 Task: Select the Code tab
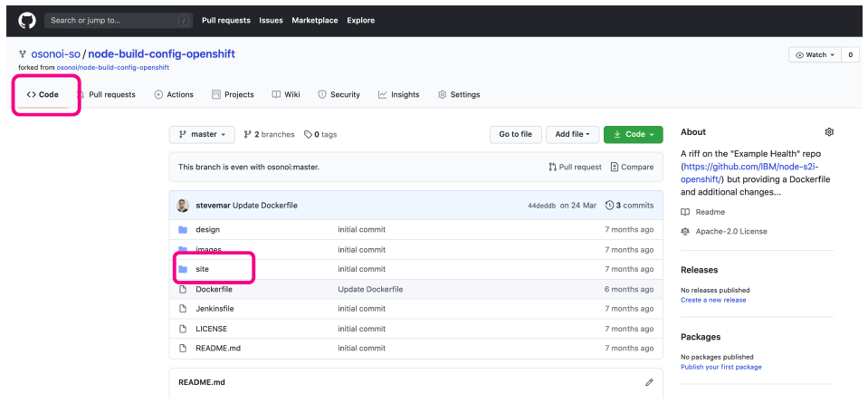[43, 95]
